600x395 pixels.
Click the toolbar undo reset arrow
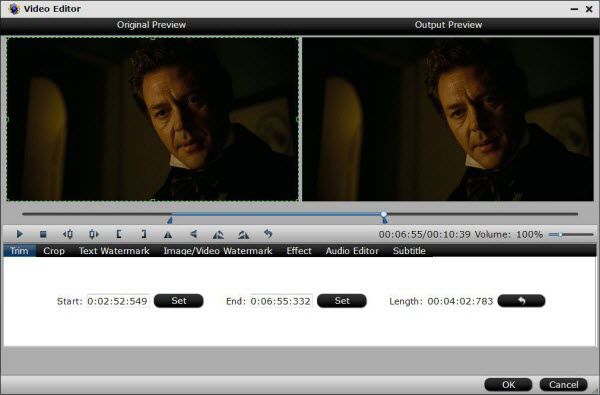click(x=268, y=233)
